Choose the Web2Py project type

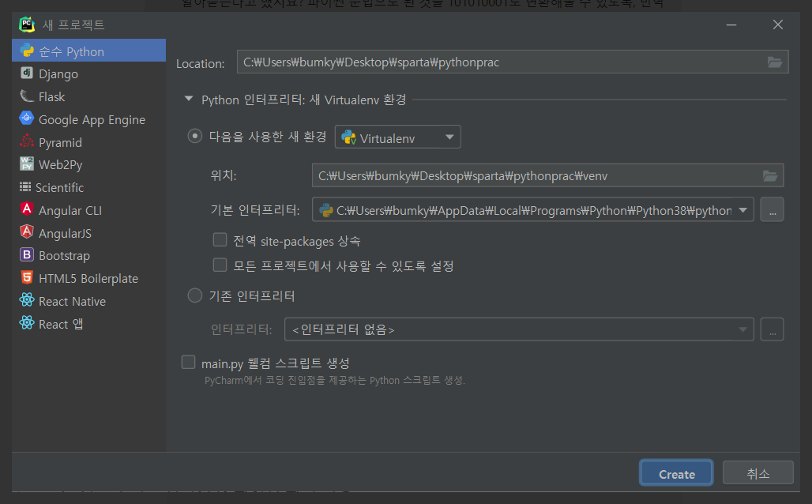(88, 165)
